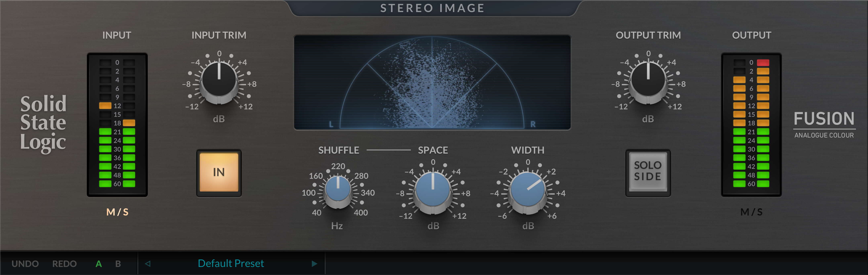Click the previous preset left arrow

point(148,264)
